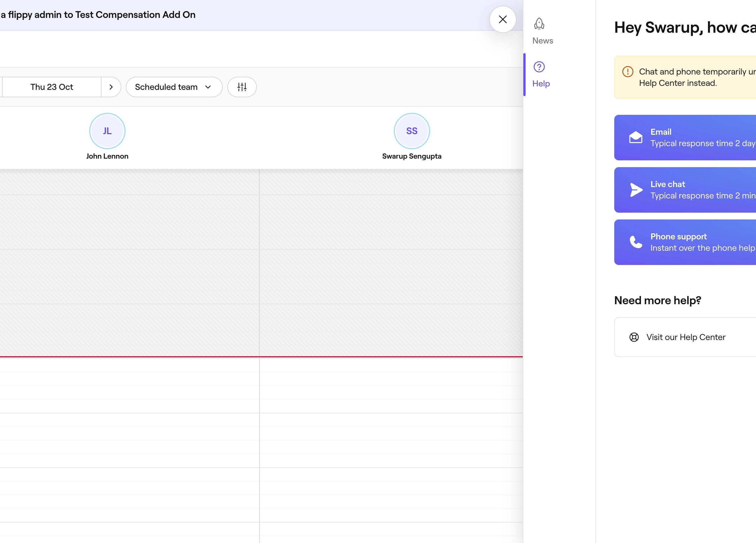
Task: Dismiss the compensation banner with the X
Action: coord(502,19)
